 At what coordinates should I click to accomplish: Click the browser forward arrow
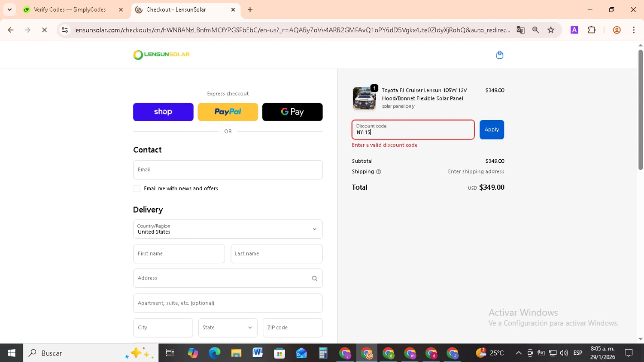[27, 30]
